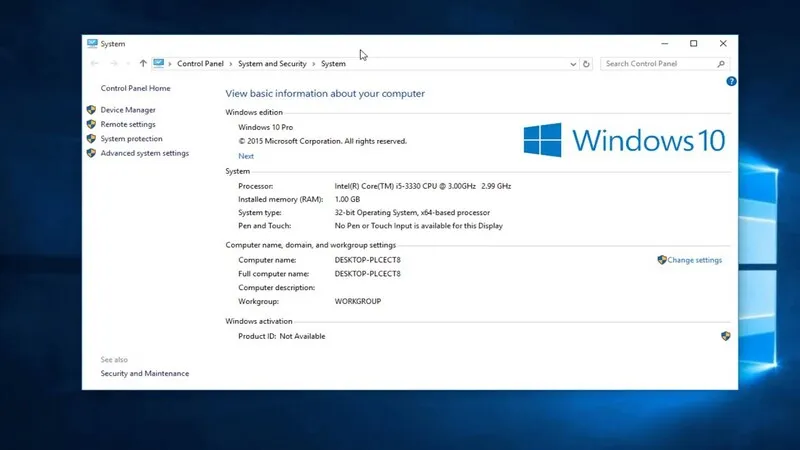Click the refresh button in address bar
The image size is (800, 450).
point(586,64)
